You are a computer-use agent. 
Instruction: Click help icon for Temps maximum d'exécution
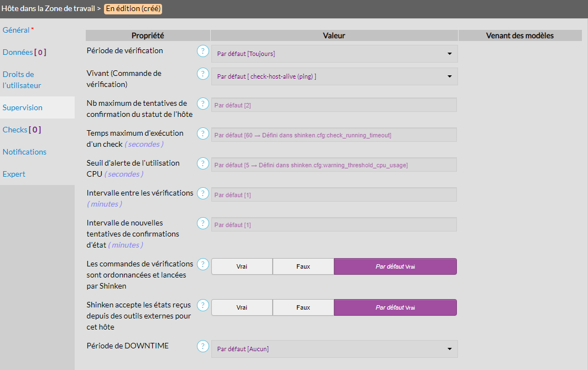[x=203, y=133]
